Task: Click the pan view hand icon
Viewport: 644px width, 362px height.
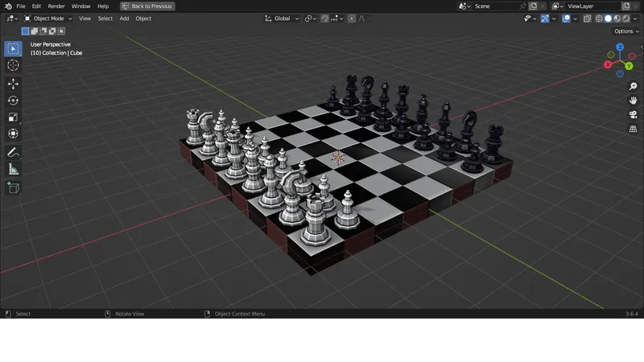Action: click(x=633, y=101)
